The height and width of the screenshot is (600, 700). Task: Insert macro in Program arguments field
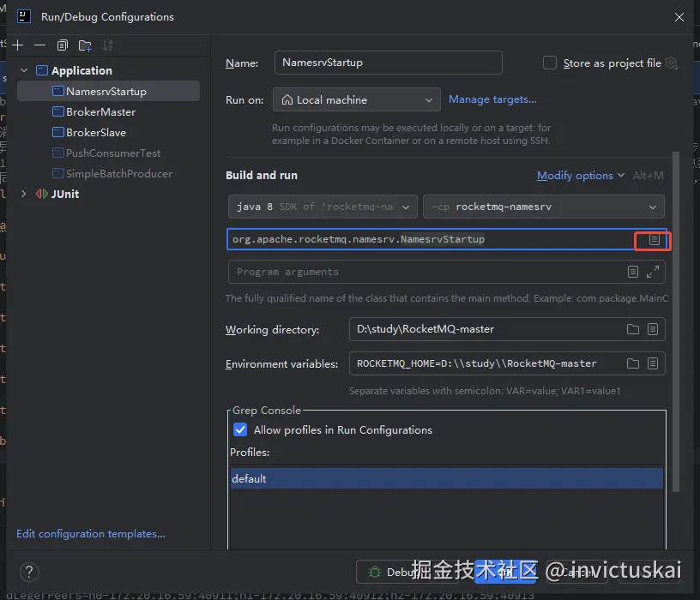(632, 272)
